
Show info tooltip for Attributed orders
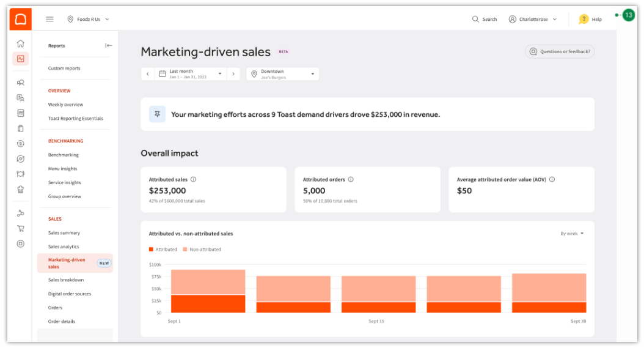[x=351, y=179]
